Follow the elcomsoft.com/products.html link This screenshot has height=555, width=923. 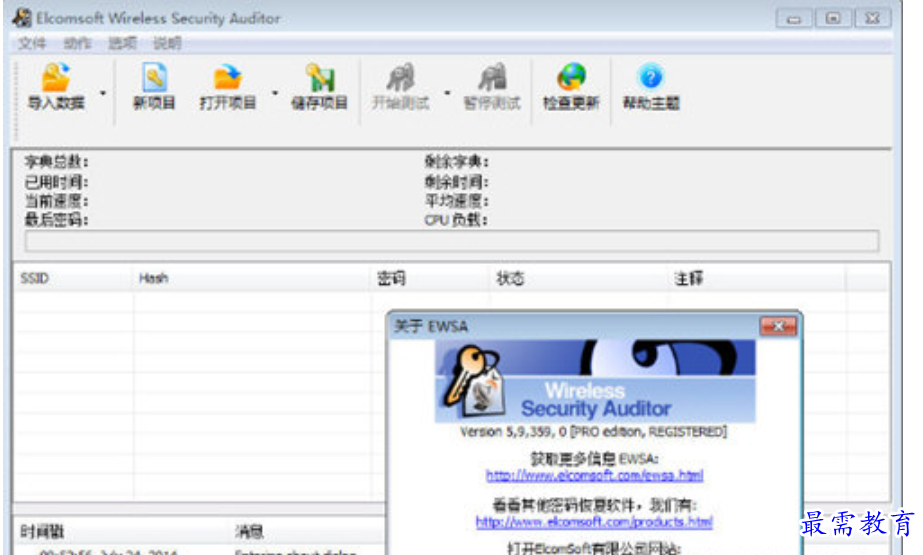[594, 521]
